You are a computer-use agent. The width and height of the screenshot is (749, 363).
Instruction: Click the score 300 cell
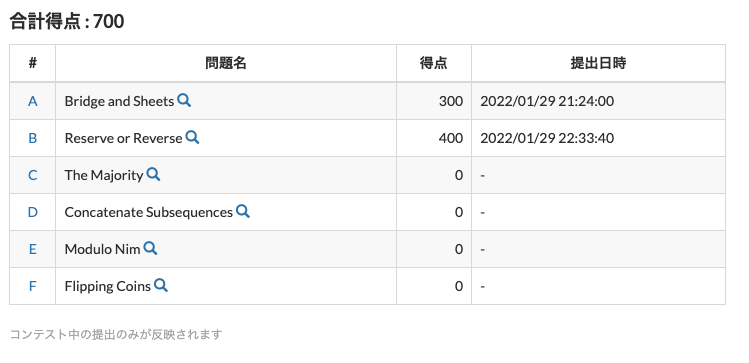click(x=434, y=101)
